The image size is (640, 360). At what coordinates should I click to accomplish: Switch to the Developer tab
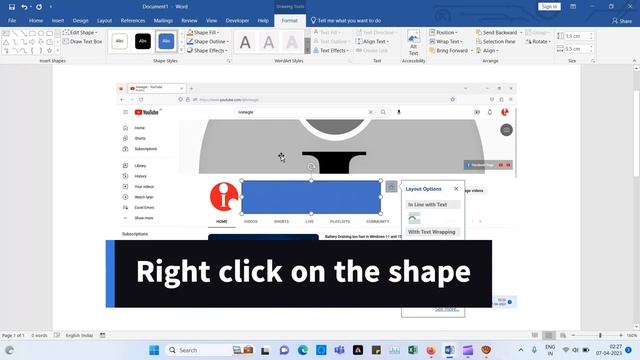237,20
